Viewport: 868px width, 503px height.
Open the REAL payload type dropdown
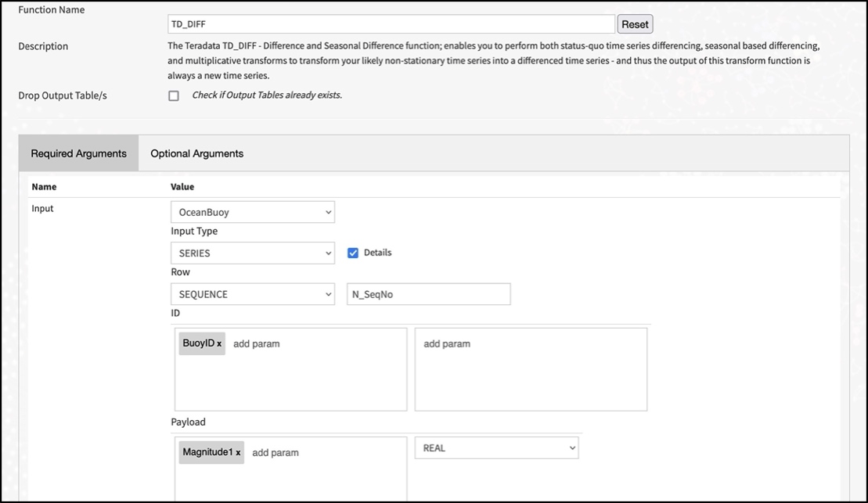pyautogui.click(x=499, y=447)
